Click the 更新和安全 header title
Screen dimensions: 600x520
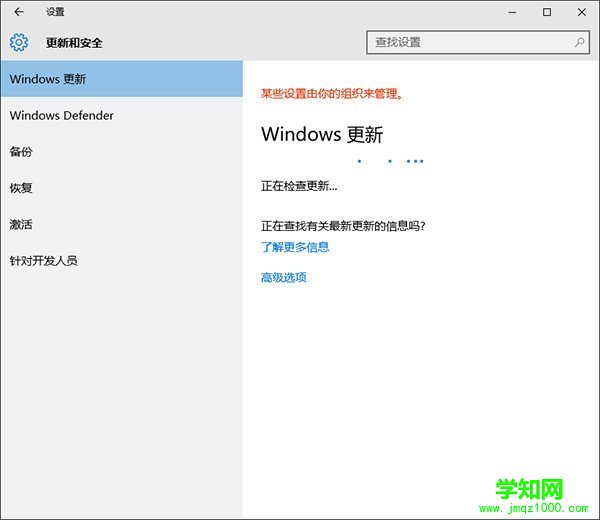74,42
